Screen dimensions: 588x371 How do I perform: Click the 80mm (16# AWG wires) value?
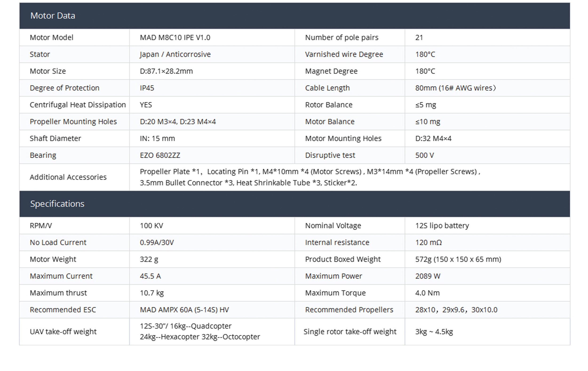coord(455,88)
